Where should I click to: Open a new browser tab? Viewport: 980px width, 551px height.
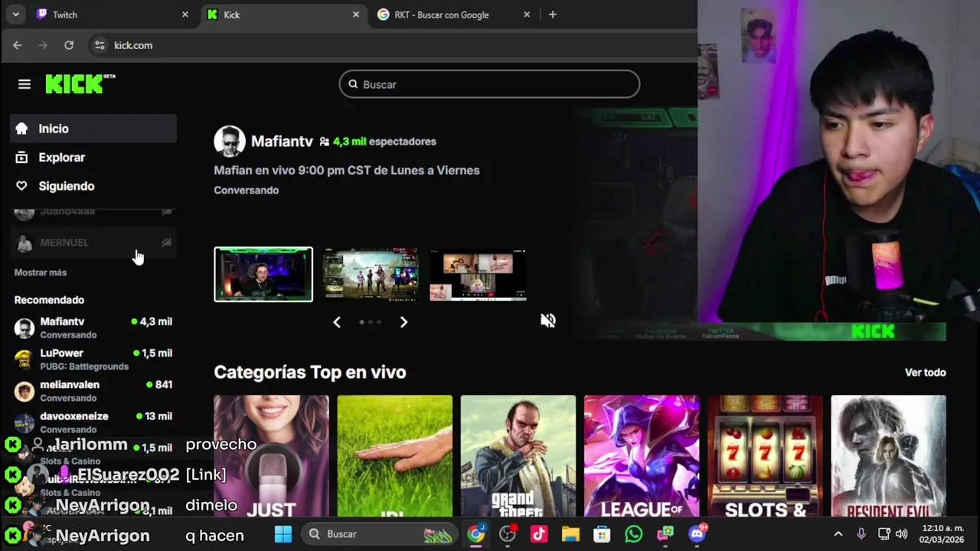tap(553, 15)
